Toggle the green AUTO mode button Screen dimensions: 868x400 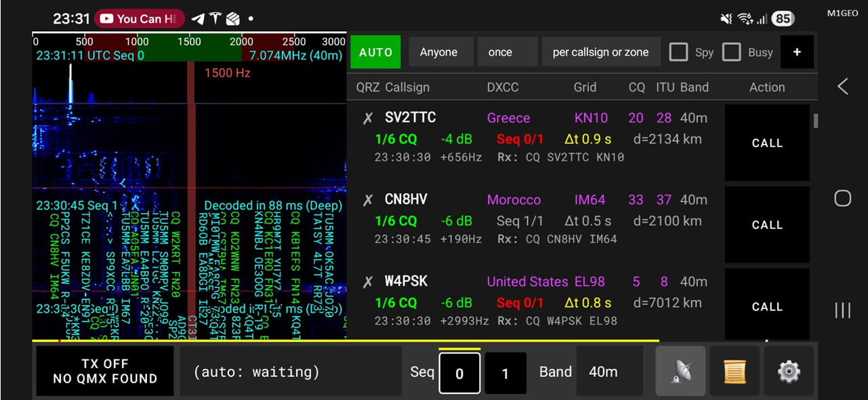(x=375, y=52)
